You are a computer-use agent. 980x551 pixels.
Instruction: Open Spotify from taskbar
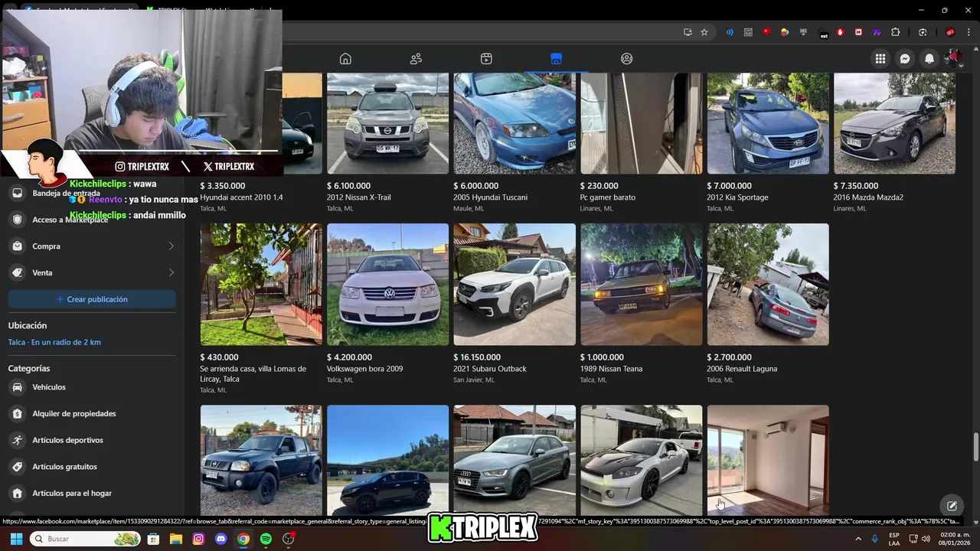[x=266, y=539]
